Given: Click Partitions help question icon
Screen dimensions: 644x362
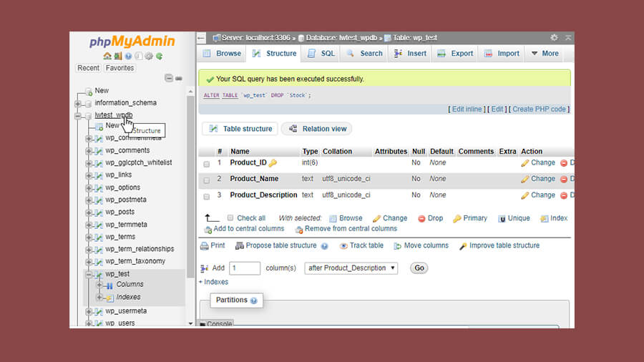Looking at the screenshot, I should [x=254, y=300].
